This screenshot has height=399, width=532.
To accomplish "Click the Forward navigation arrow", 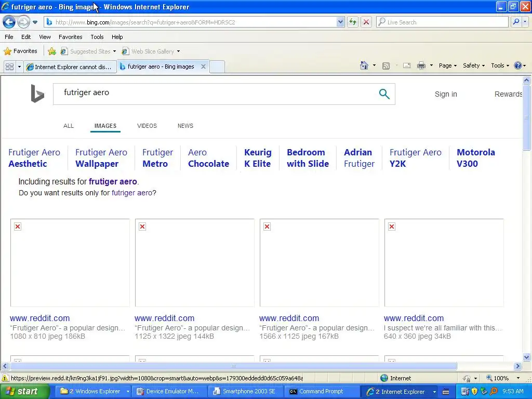I will click(x=23, y=22).
